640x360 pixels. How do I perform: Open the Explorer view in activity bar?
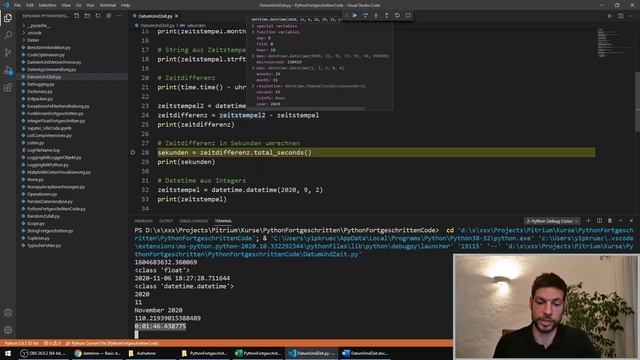tap(8, 18)
